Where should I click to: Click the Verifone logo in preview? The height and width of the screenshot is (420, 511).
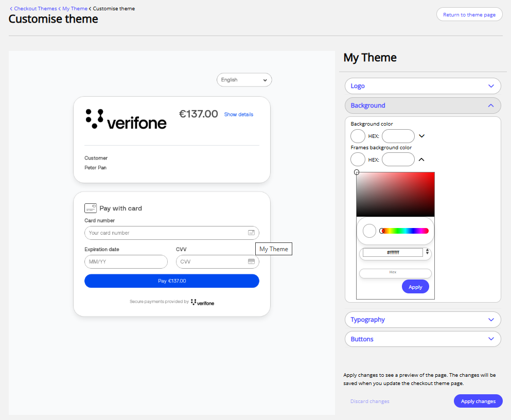click(x=126, y=119)
